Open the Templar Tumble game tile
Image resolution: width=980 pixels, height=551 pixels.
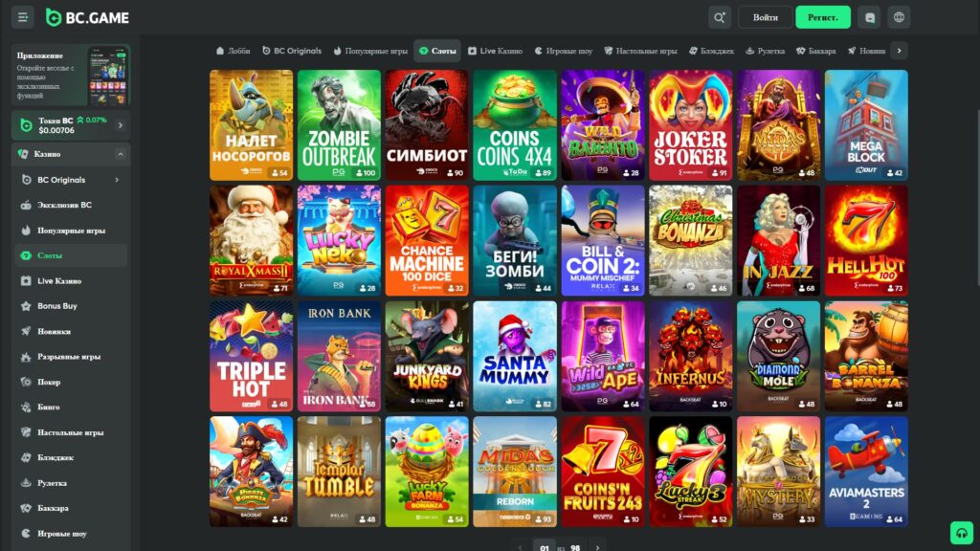[x=339, y=472]
